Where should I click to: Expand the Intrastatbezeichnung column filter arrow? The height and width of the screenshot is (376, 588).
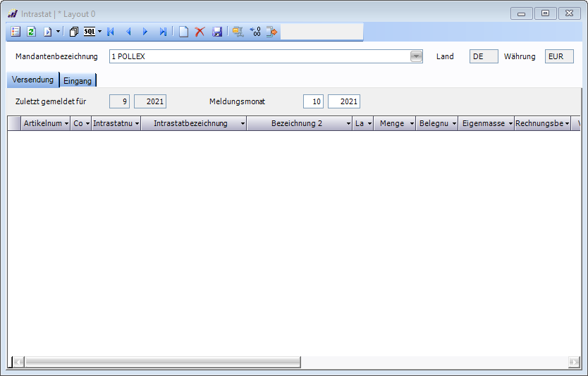pos(243,124)
